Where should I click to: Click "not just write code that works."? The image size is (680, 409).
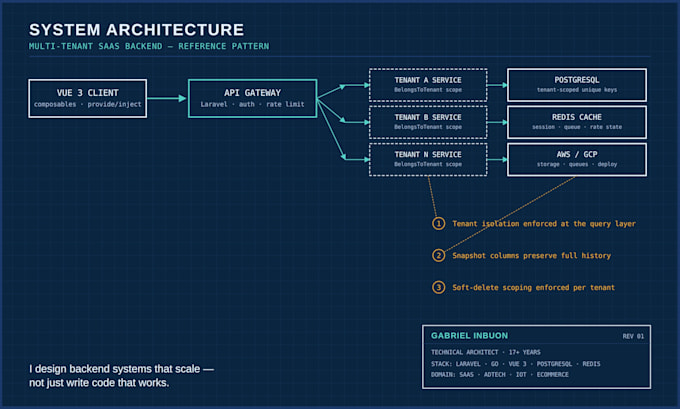click(99, 383)
